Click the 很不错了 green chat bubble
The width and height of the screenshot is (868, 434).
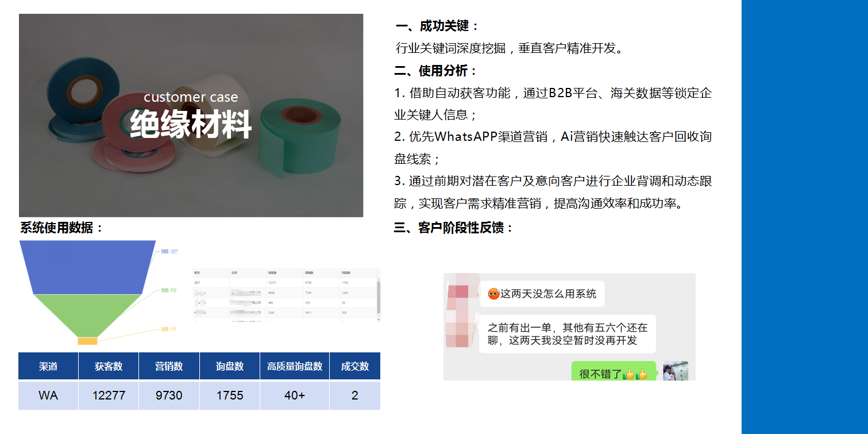(614, 371)
